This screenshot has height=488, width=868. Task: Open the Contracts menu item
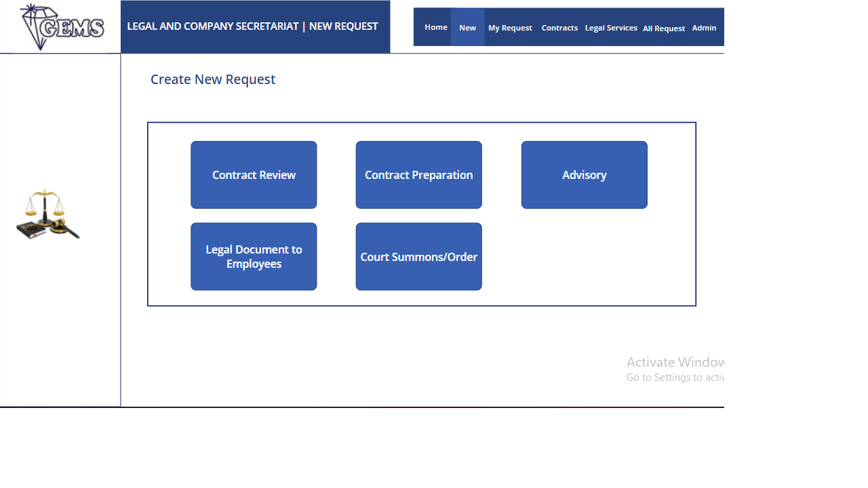click(x=559, y=28)
